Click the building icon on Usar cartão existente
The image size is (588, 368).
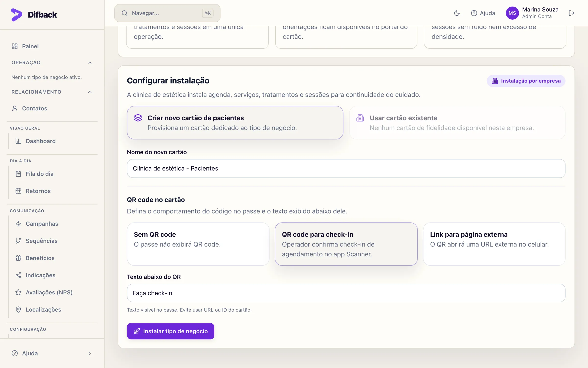coord(360,118)
